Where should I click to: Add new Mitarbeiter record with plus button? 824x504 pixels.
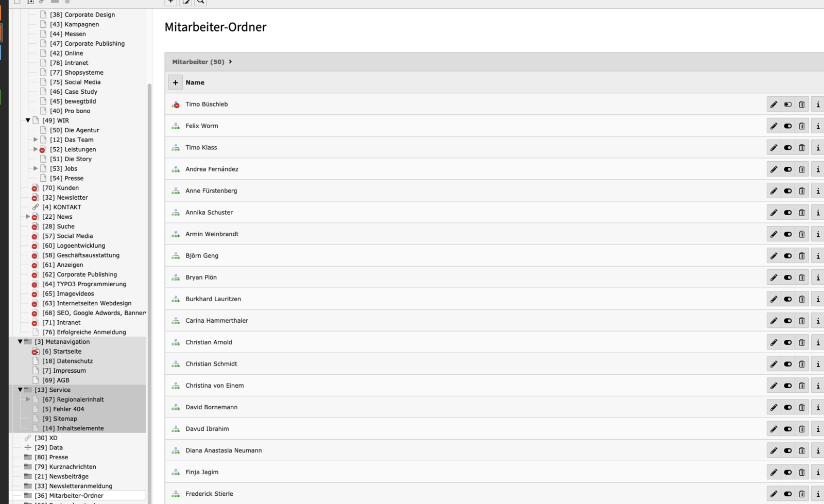pyautogui.click(x=175, y=82)
